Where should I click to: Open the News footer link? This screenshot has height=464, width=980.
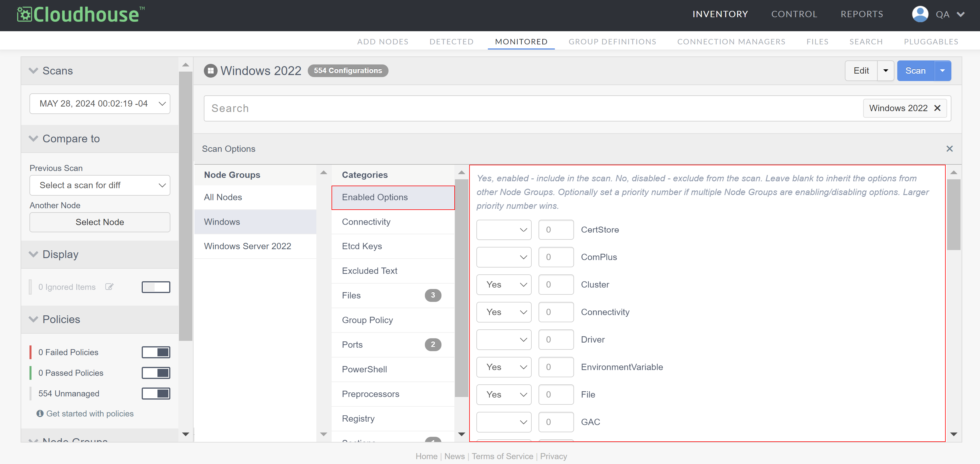(x=454, y=456)
